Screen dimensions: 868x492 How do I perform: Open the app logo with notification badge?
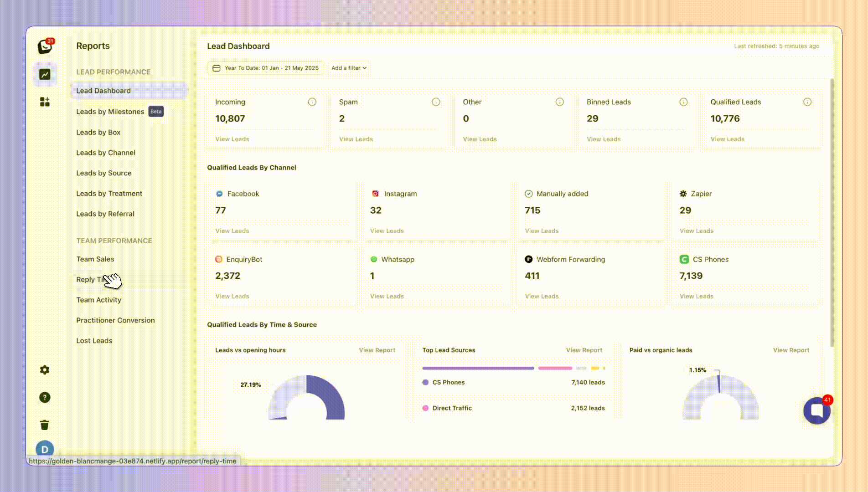pos(45,46)
